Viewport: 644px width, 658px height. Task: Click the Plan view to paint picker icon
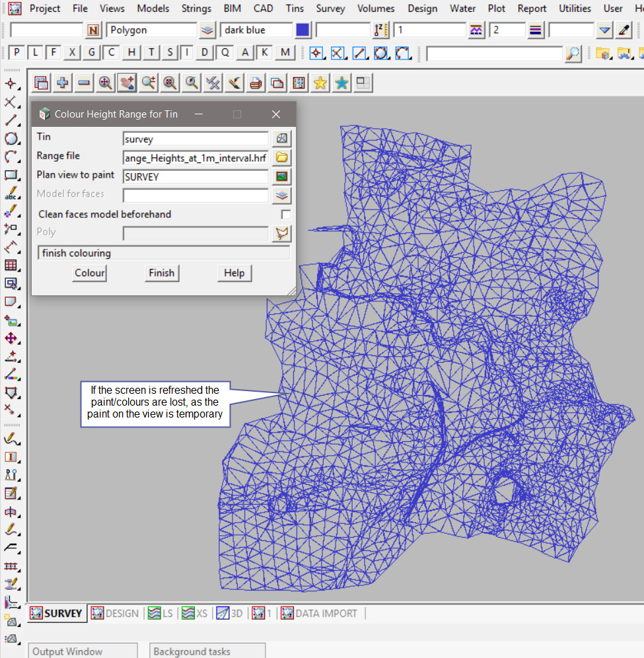pos(282,176)
